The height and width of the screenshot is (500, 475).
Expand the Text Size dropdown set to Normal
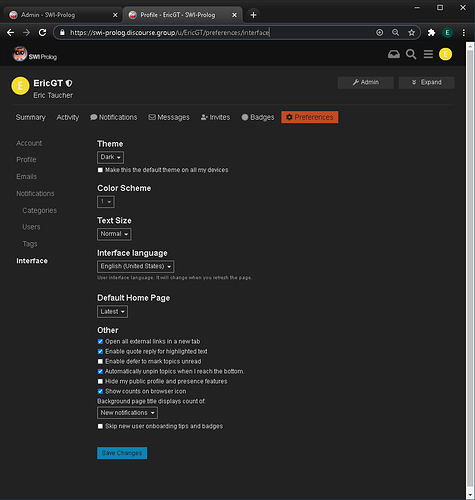pyautogui.click(x=114, y=234)
